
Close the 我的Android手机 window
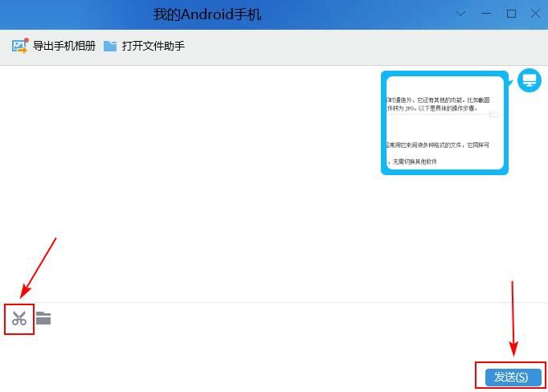coord(535,14)
